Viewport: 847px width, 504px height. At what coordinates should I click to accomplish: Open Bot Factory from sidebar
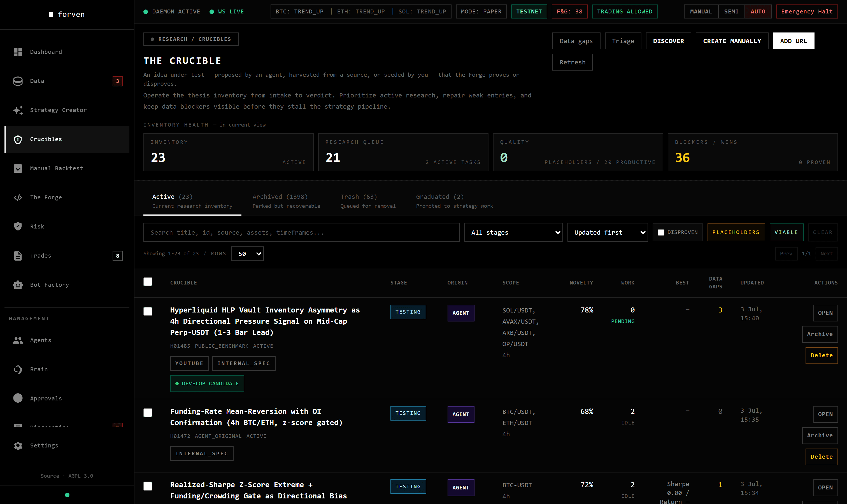click(x=67, y=285)
